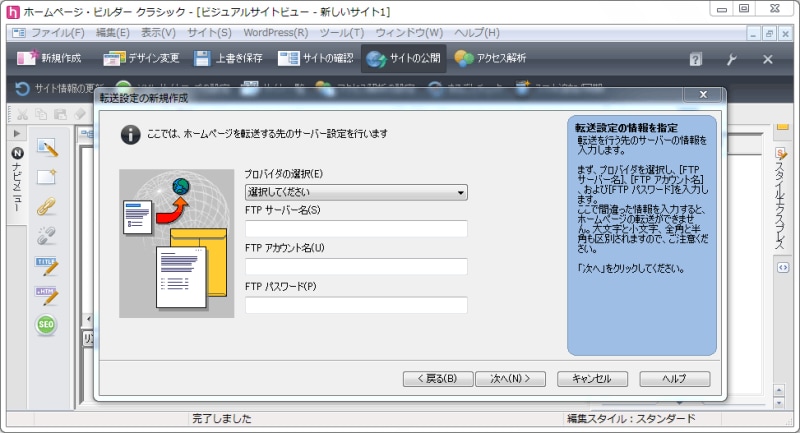
Task: Select the サイトの公開 toolbar item
Action: 404,58
